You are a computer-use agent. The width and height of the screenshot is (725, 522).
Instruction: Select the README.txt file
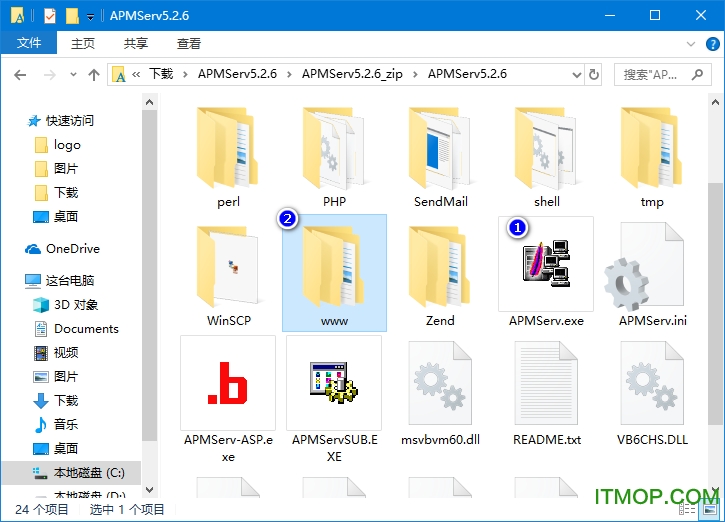point(546,394)
